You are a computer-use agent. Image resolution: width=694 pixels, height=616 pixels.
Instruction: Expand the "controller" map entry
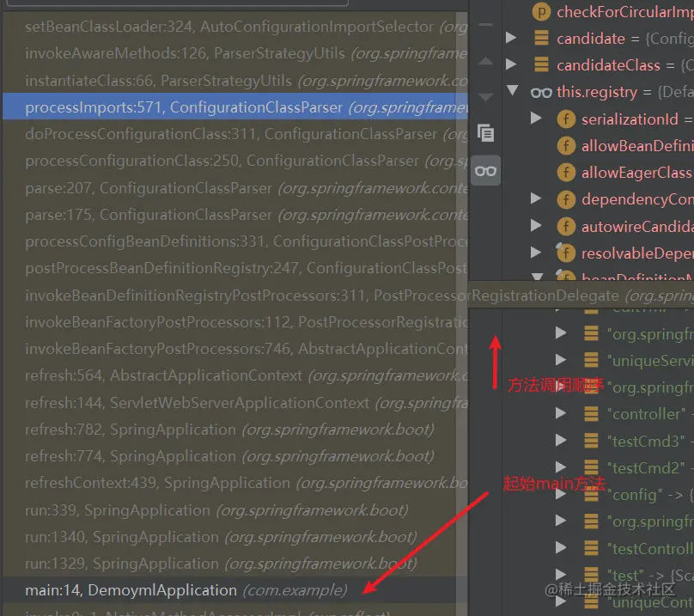[x=561, y=413]
